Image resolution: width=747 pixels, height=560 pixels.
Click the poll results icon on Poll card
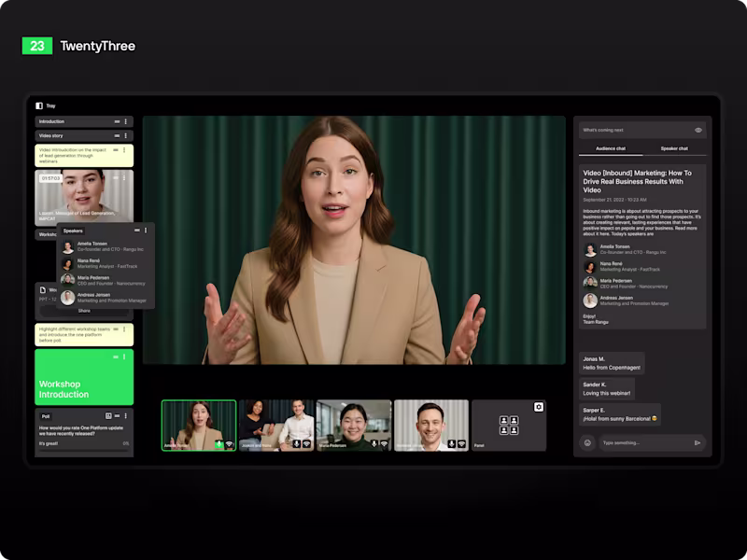(x=108, y=415)
